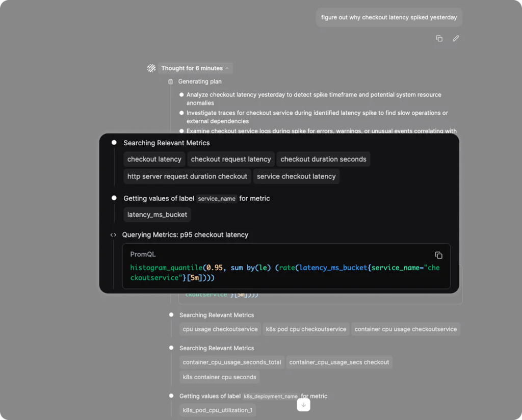Click the 'latency_ms_bucket' metric chip
This screenshot has height=420, width=522.
(x=157, y=215)
